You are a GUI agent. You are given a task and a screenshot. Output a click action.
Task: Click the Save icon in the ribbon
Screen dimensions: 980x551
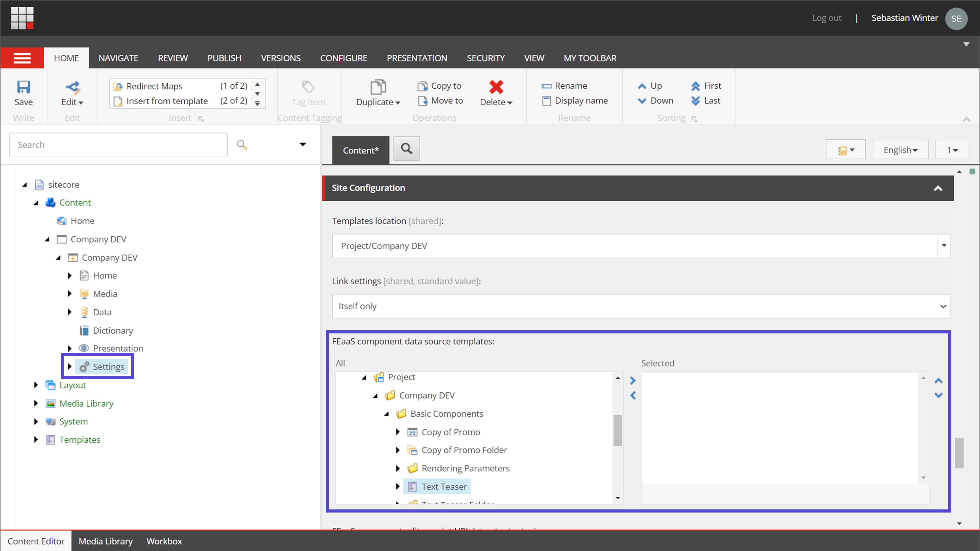tap(24, 87)
